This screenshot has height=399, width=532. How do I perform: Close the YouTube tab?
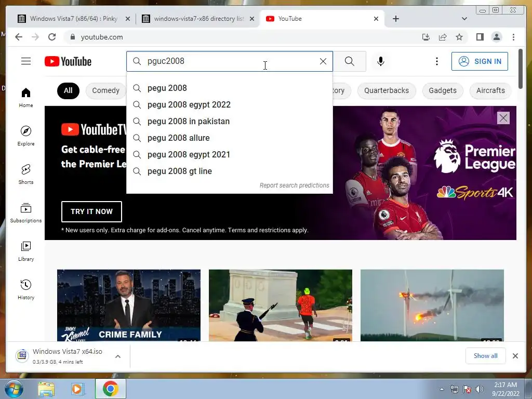point(376,19)
